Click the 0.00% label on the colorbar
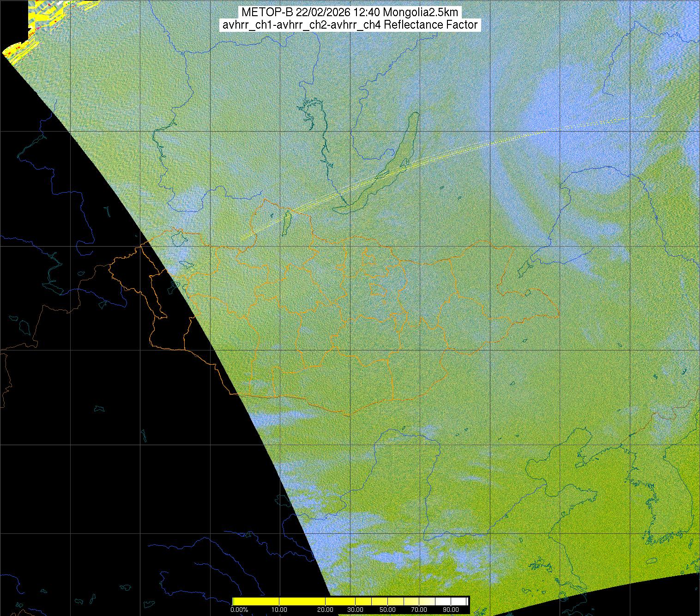The height and width of the screenshot is (616, 700). pyautogui.click(x=239, y=610)
